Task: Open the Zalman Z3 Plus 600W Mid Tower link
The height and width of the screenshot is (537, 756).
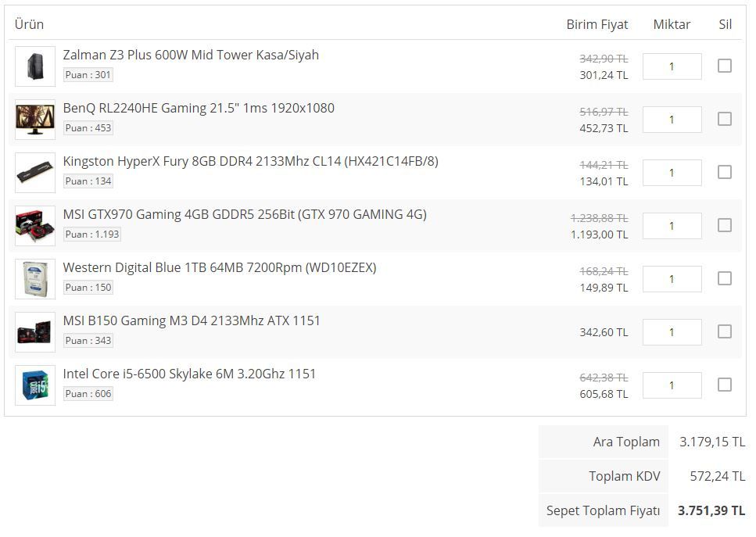Action: coord(191,55)
